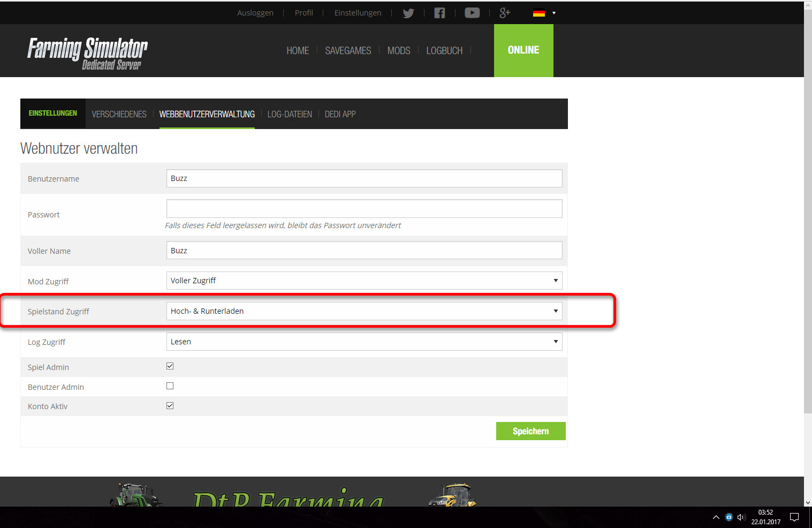Click the volume speaker tray icon
Image resolution: width=812 pixels, height=528 pixels.
tap(741, 517)
